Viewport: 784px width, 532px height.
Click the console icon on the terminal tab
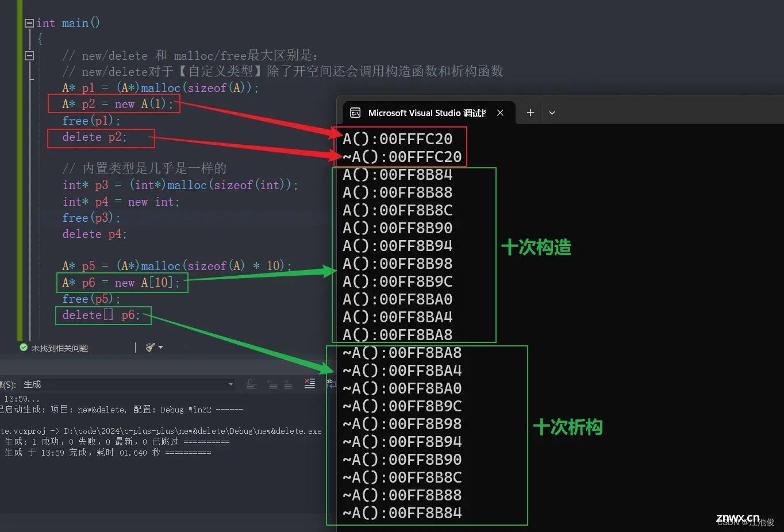click(x=355, y=113)
